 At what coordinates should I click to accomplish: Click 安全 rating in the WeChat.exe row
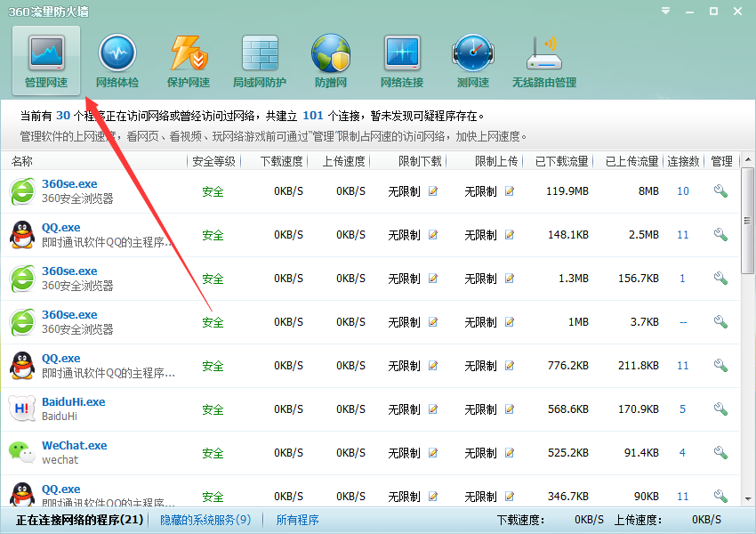(x=213, y=453)
